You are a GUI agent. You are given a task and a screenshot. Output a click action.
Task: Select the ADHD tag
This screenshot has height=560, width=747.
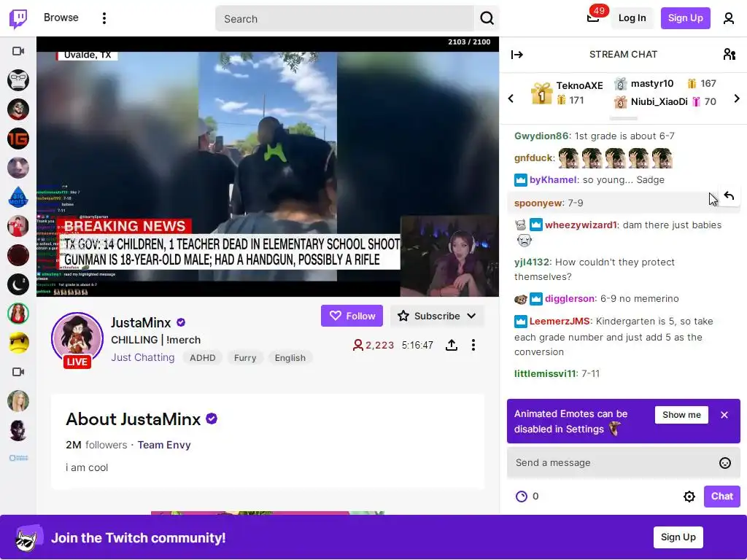pyautogui.click(x=203, y=357)
